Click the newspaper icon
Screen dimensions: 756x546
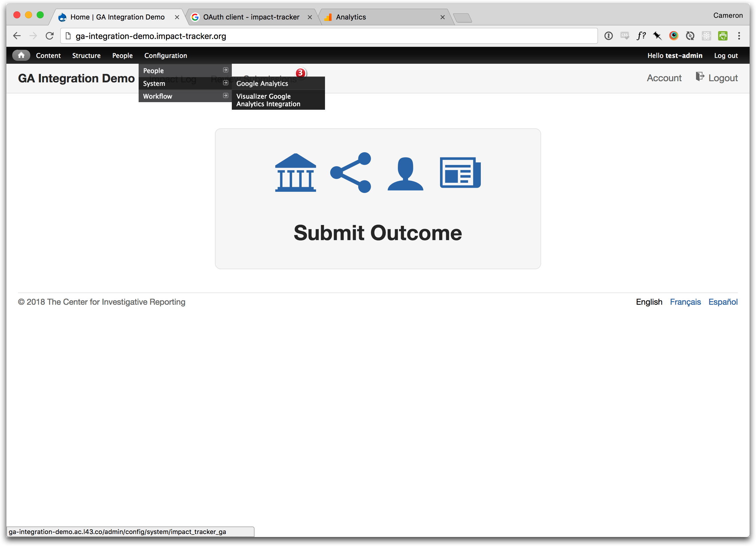tap(460, 173)
